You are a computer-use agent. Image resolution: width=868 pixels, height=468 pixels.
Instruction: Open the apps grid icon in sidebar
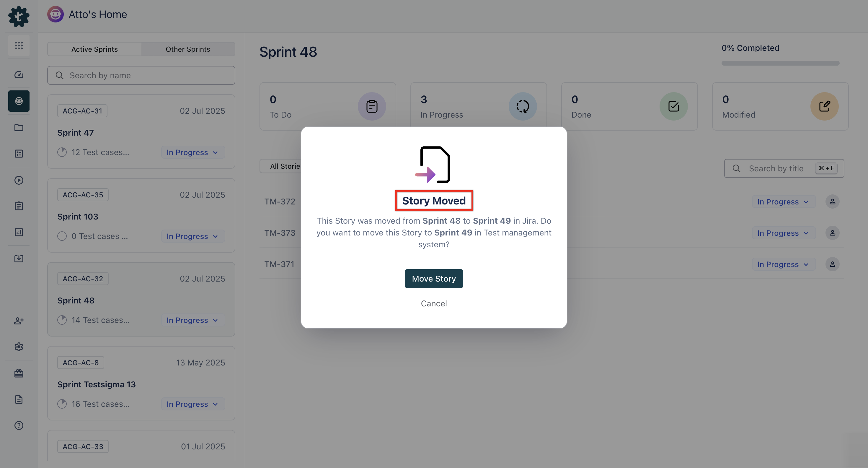coord(19,45)
